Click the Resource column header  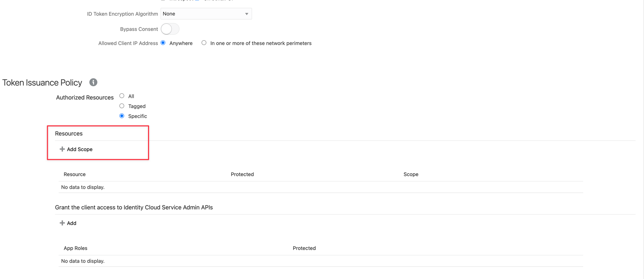[x=75, y=174]
